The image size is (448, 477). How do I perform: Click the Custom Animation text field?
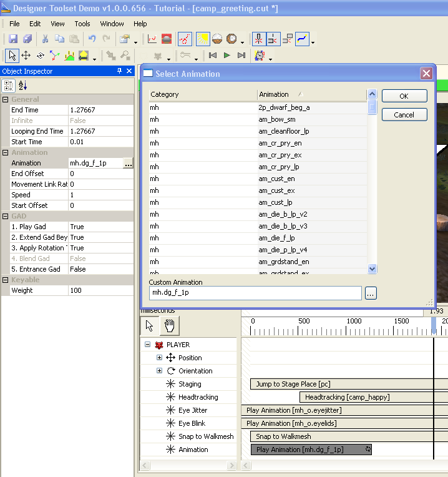255,293
